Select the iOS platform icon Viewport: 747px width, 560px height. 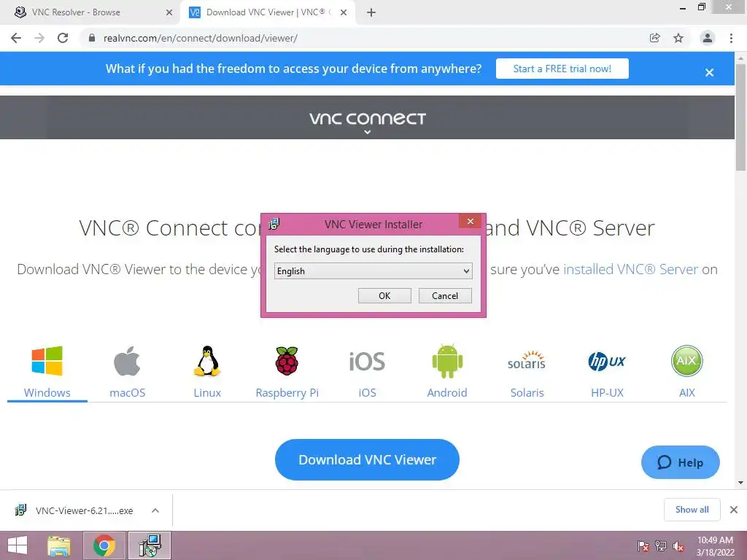[367, 362]
